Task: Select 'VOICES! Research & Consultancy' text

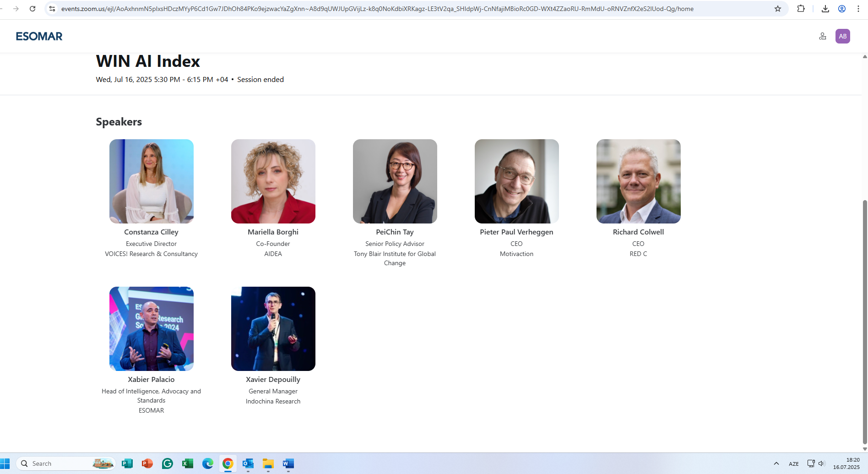Action: pyautogui.click(x=152, y=254)
